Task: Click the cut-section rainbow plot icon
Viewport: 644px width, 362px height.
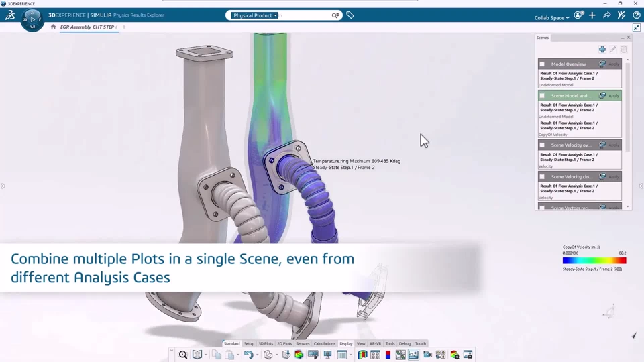Action: (362, 355)
